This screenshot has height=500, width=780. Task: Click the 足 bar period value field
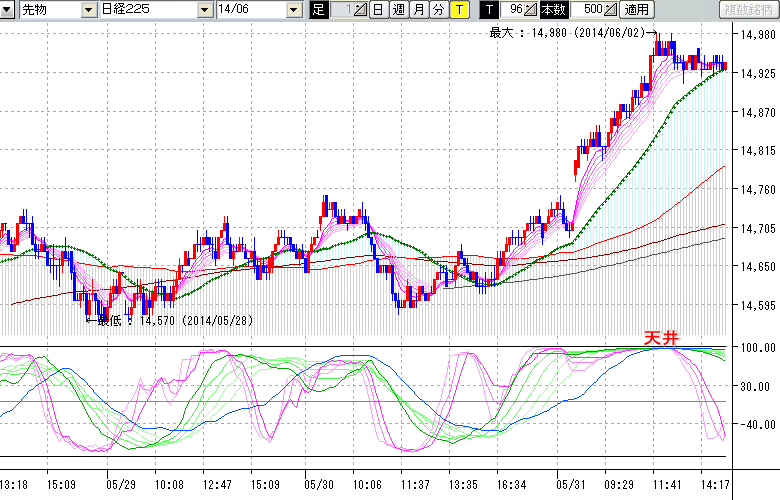(x=340, y=10)
